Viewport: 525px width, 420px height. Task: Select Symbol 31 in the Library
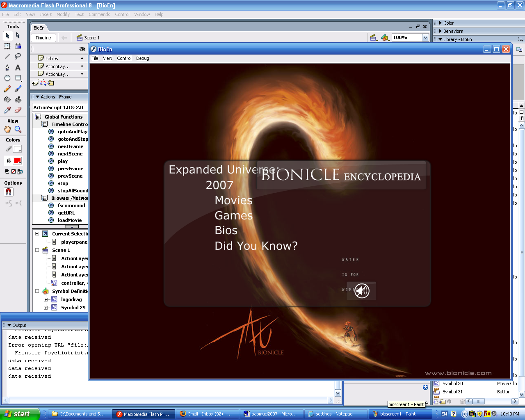click(x=452, y=392)
